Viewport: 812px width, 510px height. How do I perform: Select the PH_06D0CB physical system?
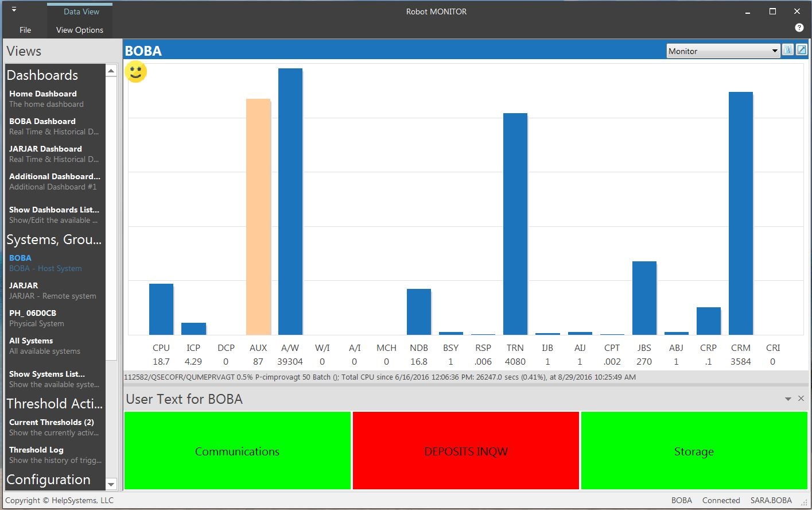[x=55, y=318]
